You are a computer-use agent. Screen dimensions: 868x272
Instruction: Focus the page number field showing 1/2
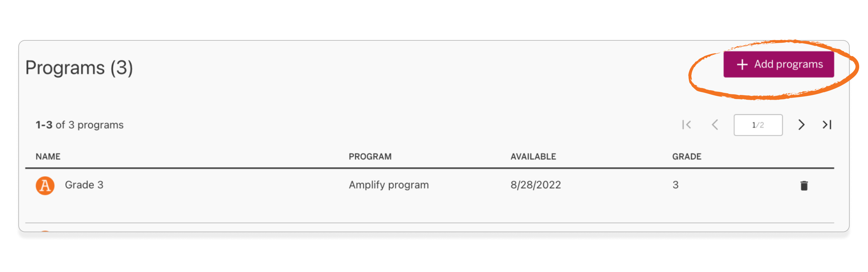[758, 125]
